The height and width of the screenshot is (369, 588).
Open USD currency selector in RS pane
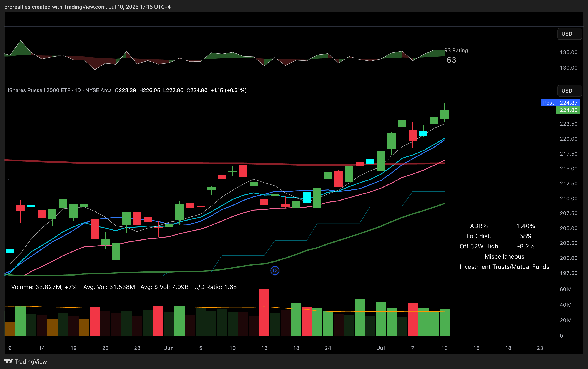click(570, 34)
